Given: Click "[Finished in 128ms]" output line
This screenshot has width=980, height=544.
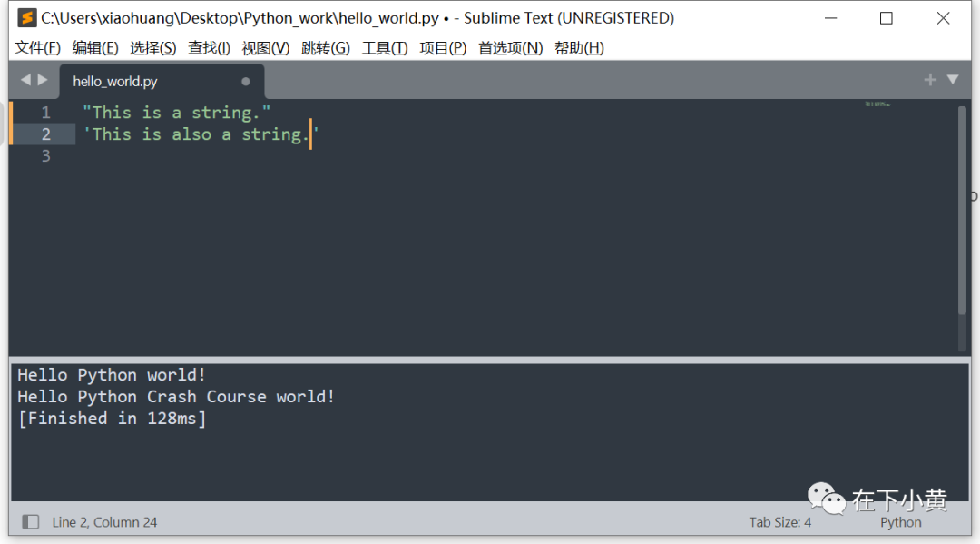Looking at the screenshot, I should coord(112,419).
